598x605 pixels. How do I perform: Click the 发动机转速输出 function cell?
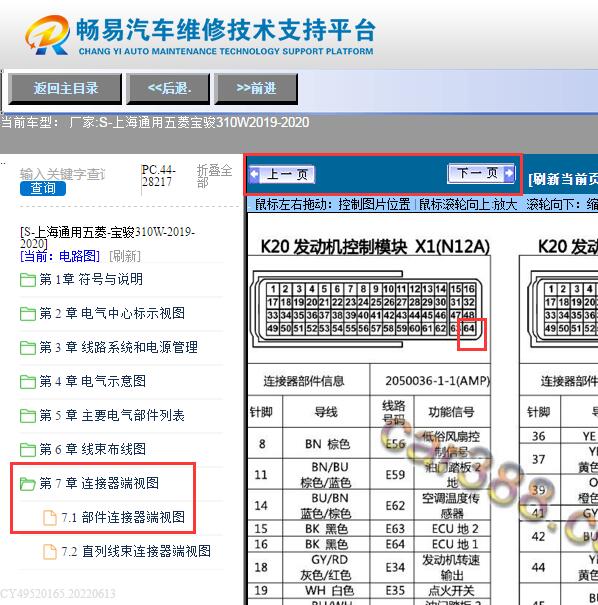[451, 567]
